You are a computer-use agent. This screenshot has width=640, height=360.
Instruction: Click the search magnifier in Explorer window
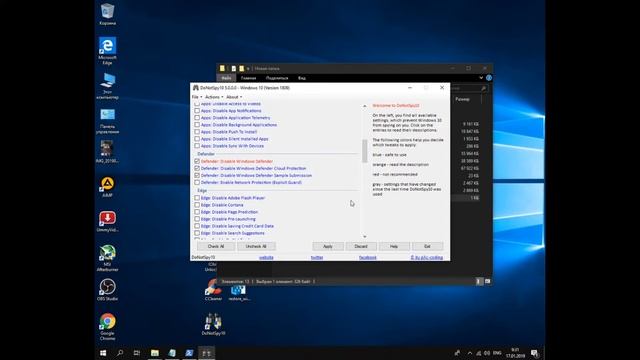click(x=484, y=88)
